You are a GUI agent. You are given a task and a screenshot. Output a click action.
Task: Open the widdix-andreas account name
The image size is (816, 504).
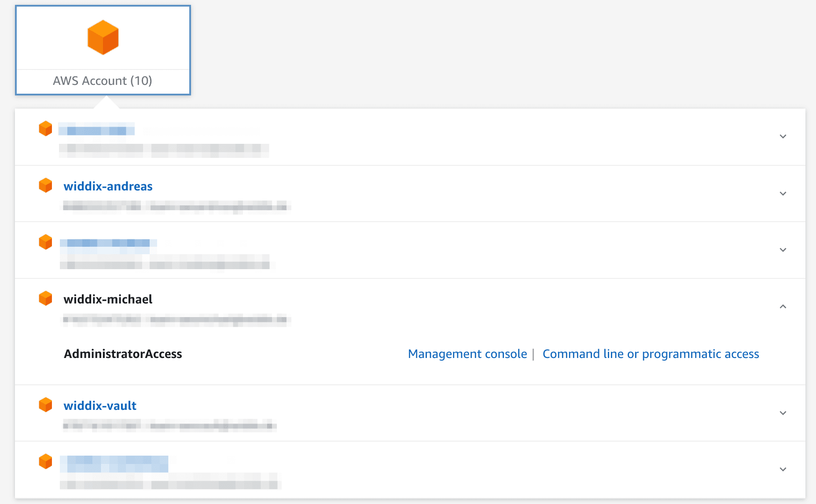tap(108, 186)
